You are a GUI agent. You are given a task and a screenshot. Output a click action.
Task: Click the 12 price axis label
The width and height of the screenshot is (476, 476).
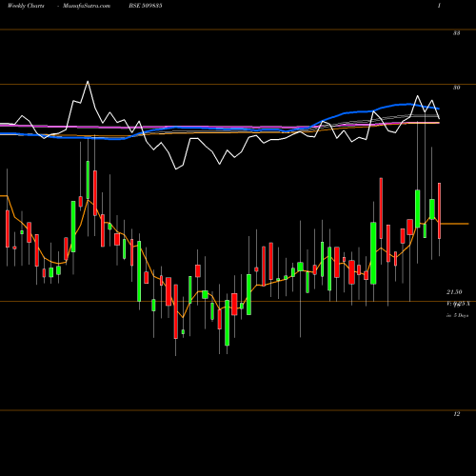[456, 414]
